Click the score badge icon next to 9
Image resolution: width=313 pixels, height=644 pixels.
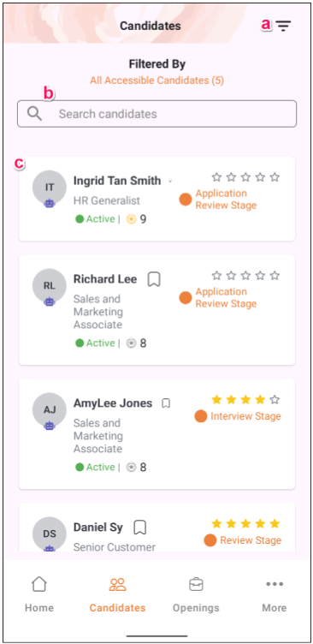(131, 219)
